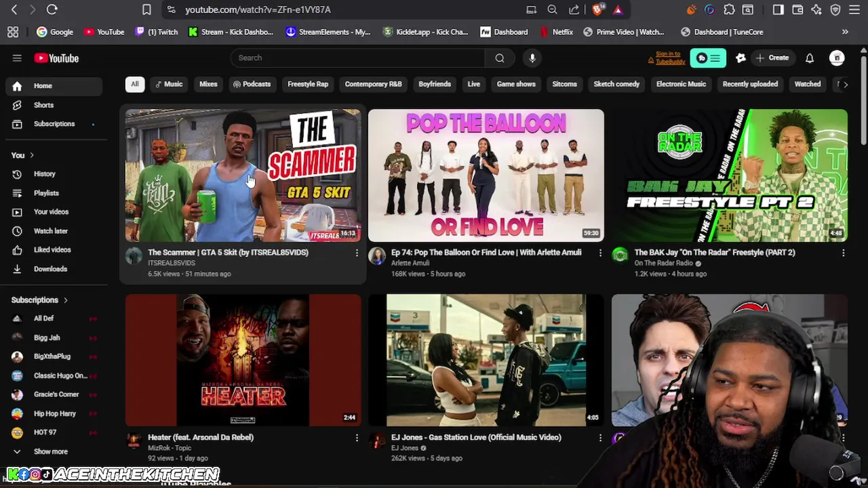868x488 pixels.
Task: Open the account avatar menu
Action: (x=837, y=58)
